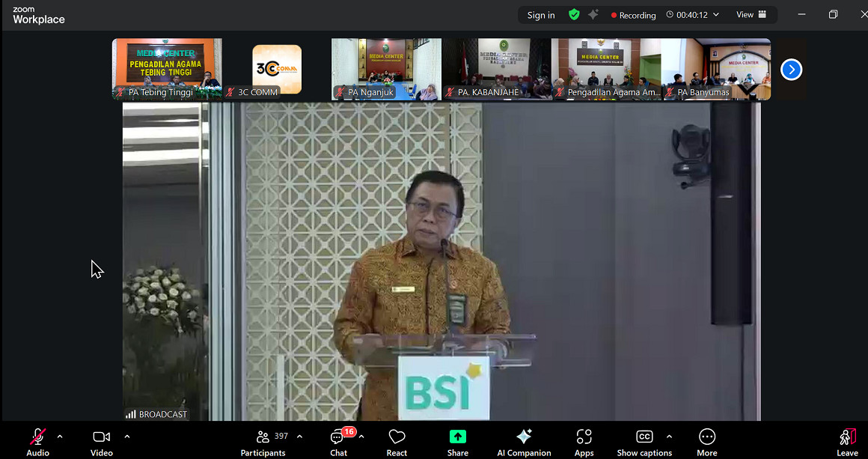Expand the Audio options arrow
The width and height of the screenshot is (868, 459).
pos(60,437)
